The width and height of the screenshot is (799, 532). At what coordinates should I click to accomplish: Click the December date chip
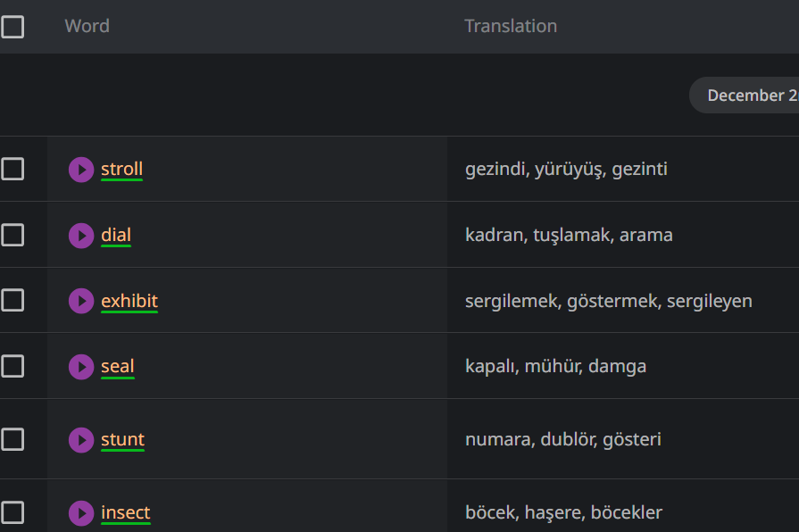click(748, 96)
